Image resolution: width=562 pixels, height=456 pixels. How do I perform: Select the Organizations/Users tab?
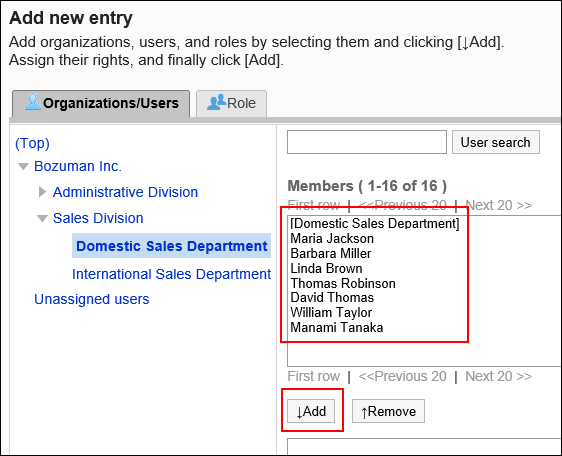[101, 103]
